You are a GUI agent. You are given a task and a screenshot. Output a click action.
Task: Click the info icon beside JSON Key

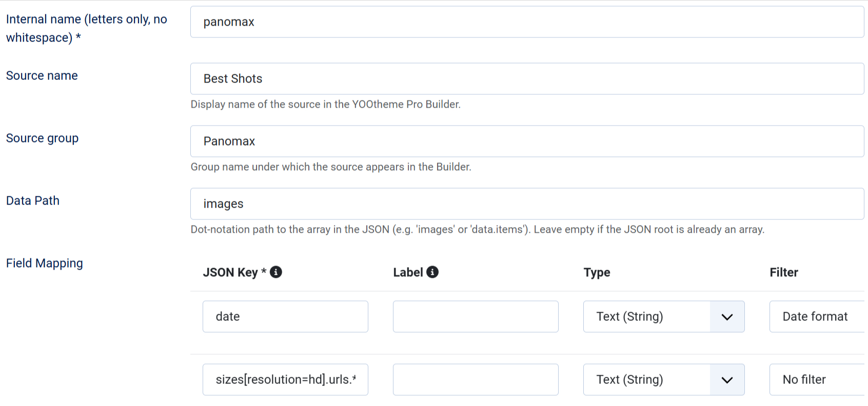point(276,272)
